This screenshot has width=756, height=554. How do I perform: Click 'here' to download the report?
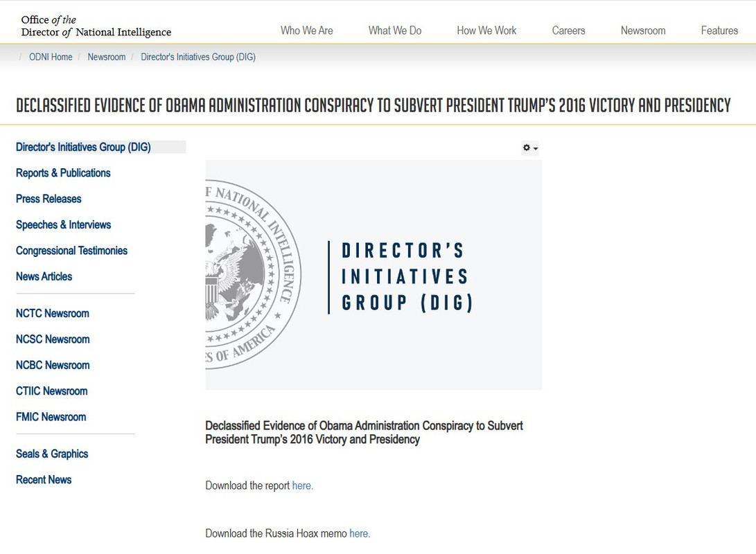click(301, 485)
